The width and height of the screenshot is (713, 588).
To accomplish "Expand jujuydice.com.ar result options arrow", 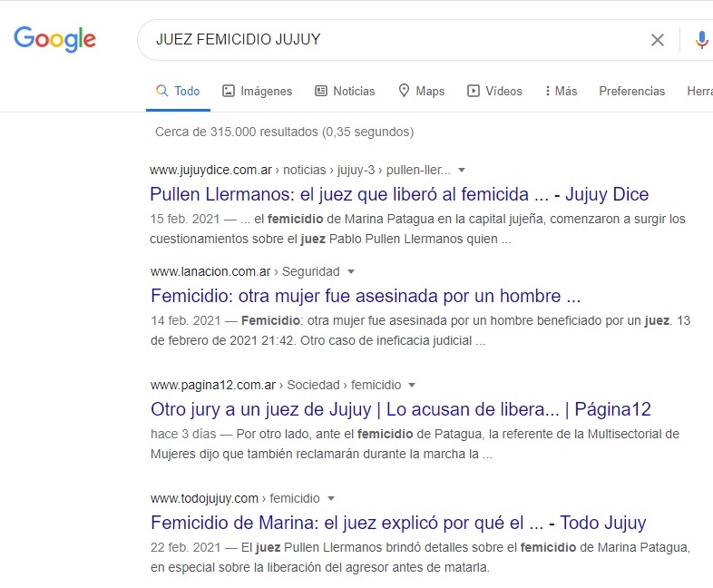I will click(x=462, y=170).
